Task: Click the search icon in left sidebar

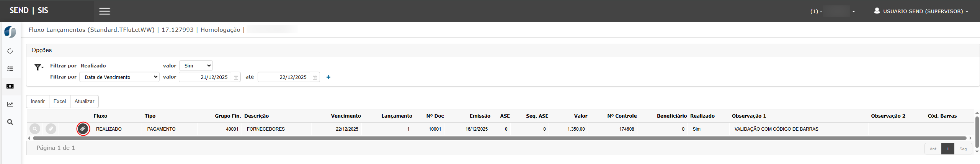Action: 10,122
